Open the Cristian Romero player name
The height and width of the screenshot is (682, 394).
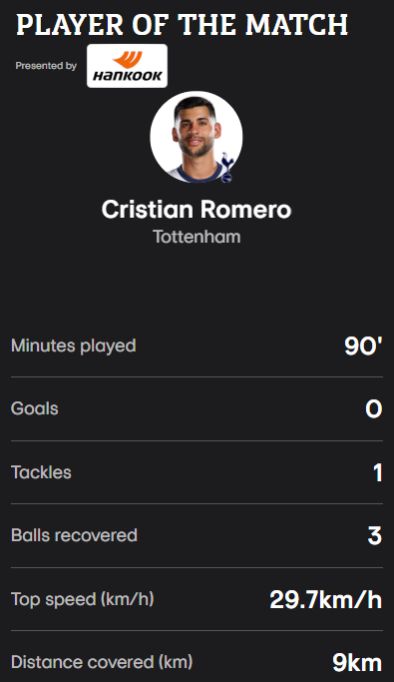pos(197,210)
